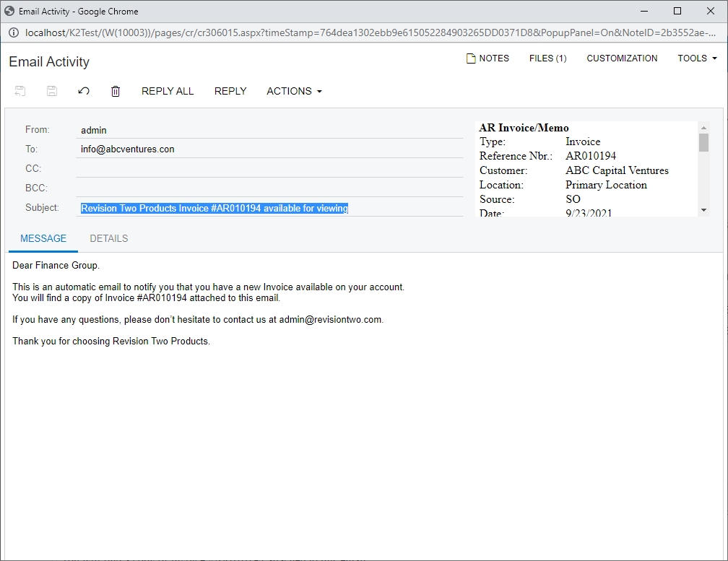Focus the BCC input field

coord(269,188)
